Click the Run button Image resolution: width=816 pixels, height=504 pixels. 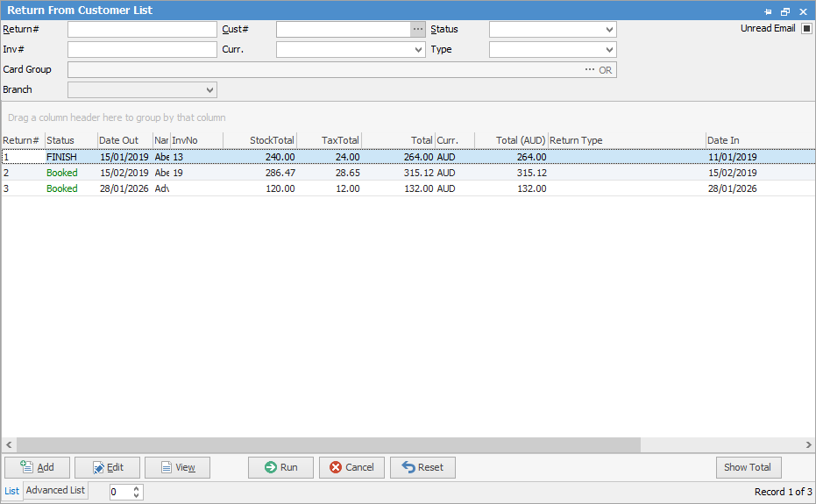[x=281, y=467]
